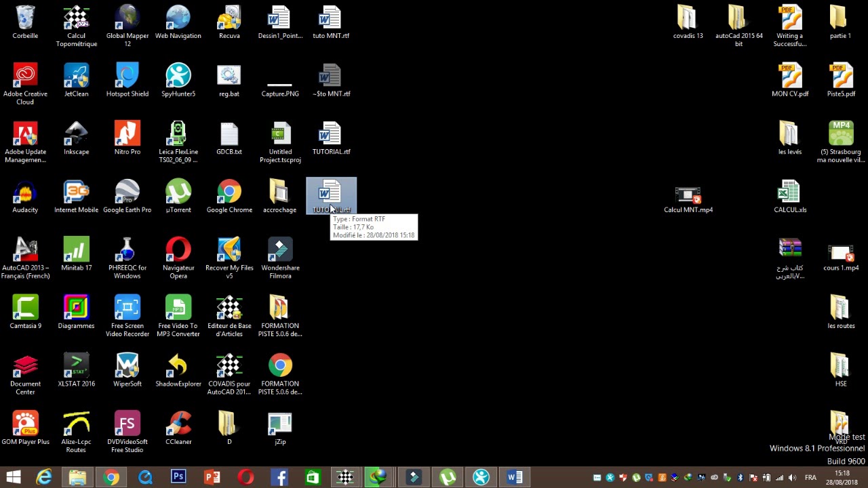Select the Piste5.pdf file

(x=841, y=80)
